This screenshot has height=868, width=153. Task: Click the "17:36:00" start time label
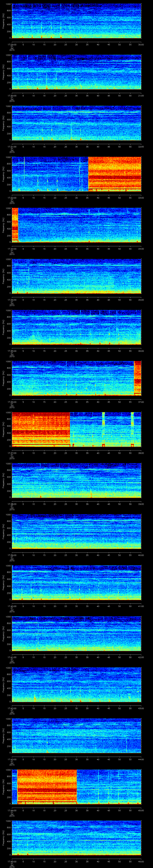[12, 402]
